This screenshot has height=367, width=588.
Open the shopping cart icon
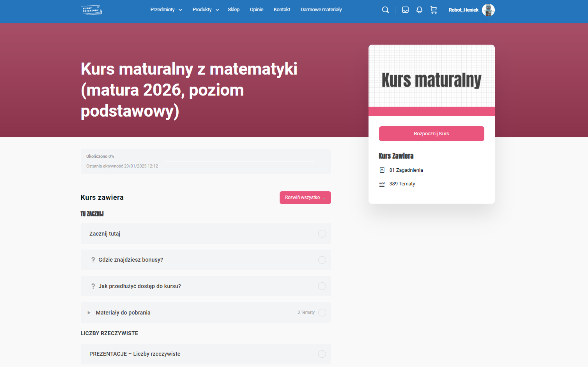(433, 10)
